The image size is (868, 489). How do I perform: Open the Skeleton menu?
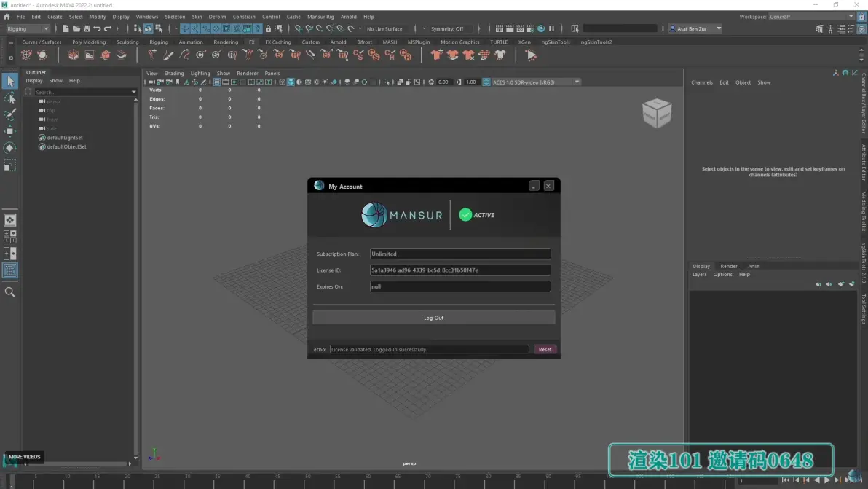pyautogui.click(x=175, y=17)
